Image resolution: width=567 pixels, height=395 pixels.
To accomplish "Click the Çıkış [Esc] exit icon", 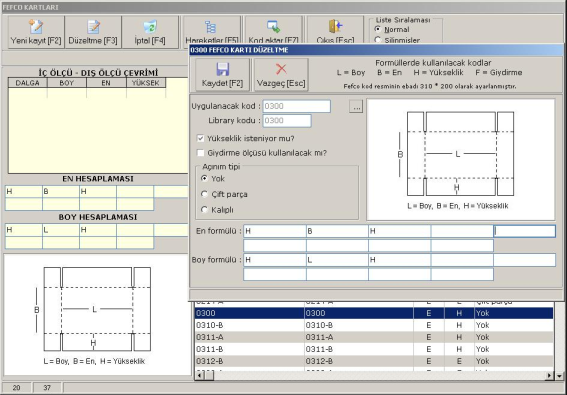I will 335,30.
